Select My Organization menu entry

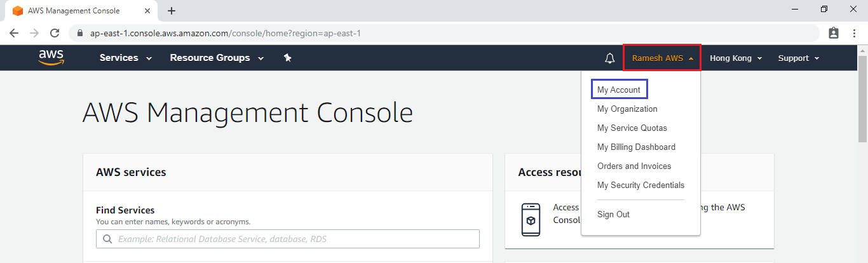[x=627, y=109]
